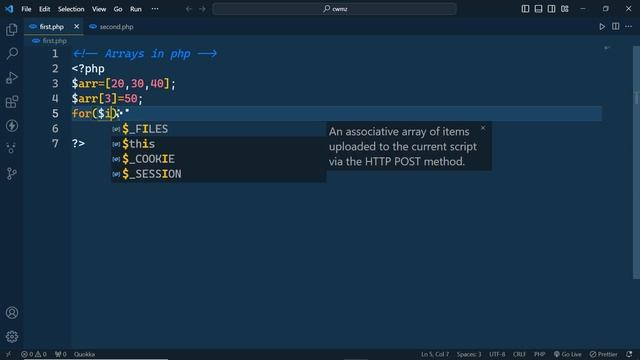Run the PHP file with play icon
Viewport: 640px width, 360px height.
[x=602, y=27]
